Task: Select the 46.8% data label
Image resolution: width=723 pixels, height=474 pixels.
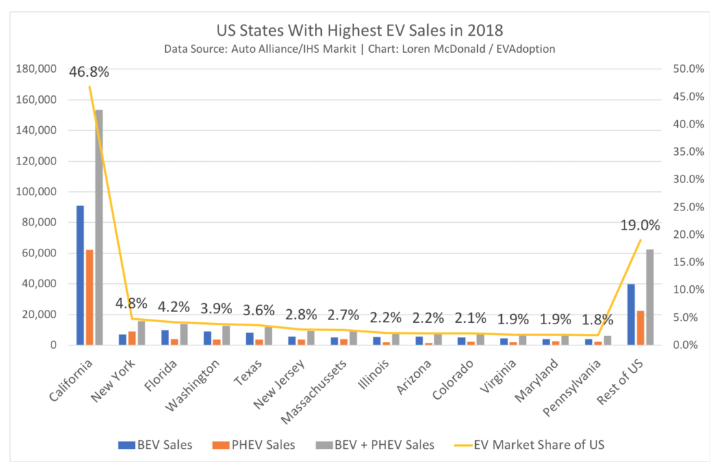Action: (x=89, y=72)
